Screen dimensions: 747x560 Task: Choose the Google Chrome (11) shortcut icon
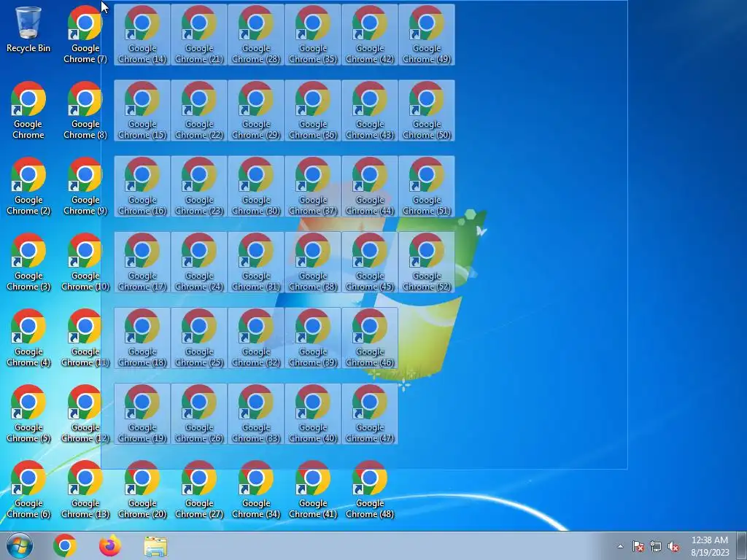(85, 338)
